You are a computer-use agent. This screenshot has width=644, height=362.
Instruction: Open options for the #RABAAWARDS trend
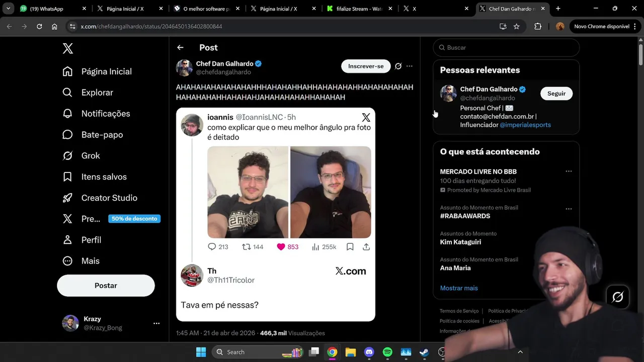point(569,209)
